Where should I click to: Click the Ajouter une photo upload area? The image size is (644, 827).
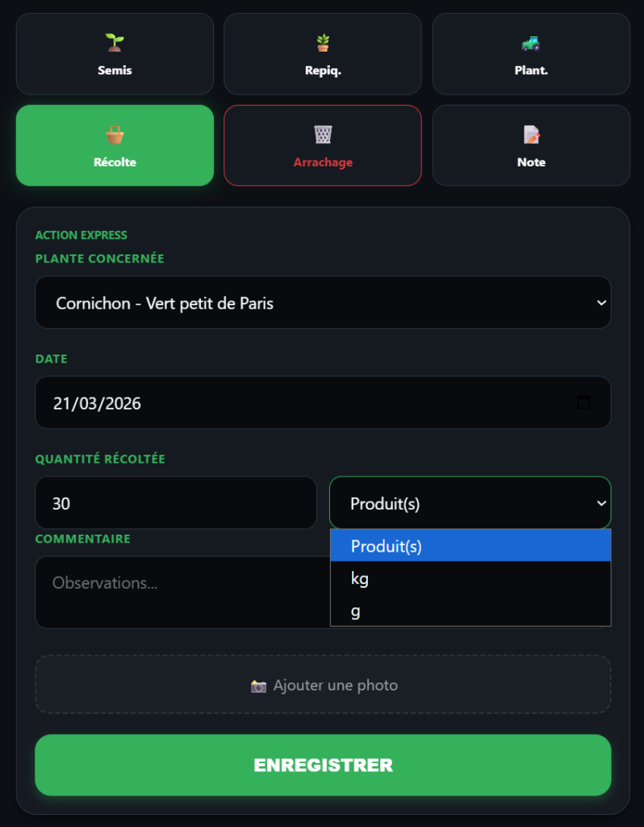[323, 685]
